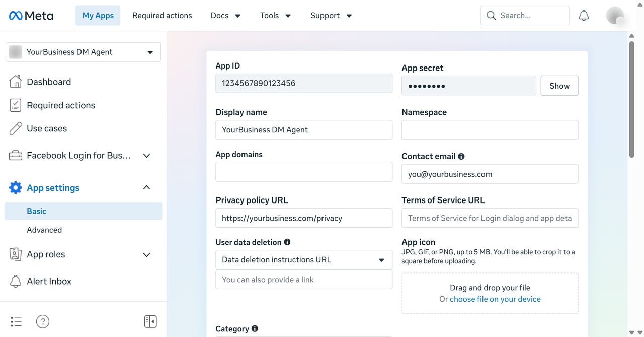Click the Dashboard house icon
This screenshot has height=337, width=644.
click(x=16, y=82)
